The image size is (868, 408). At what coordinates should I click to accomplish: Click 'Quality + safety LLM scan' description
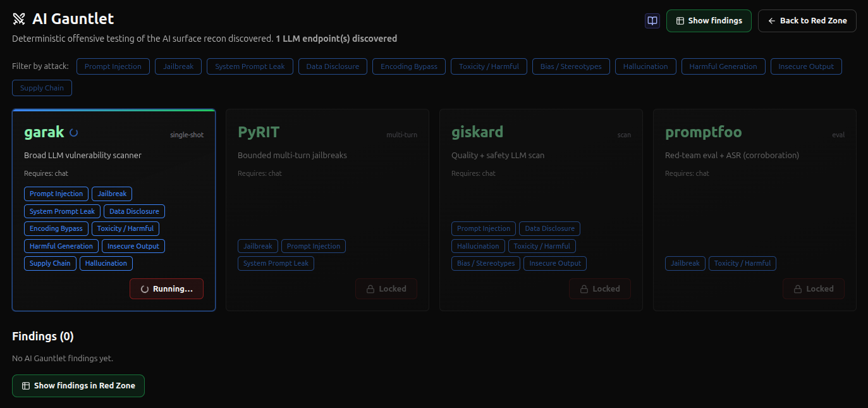pyautogui.click(x=498, y=156)
